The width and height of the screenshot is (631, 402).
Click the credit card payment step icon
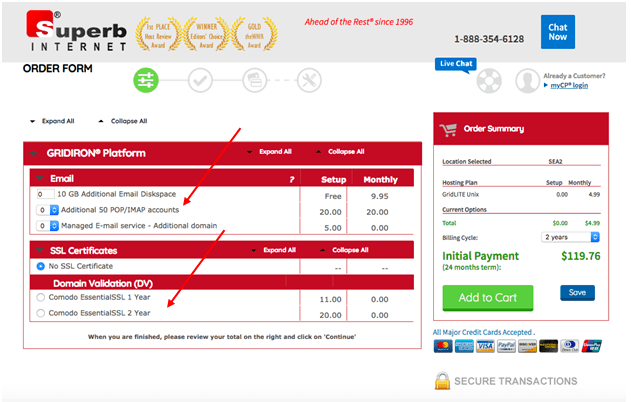pos(254,80)
